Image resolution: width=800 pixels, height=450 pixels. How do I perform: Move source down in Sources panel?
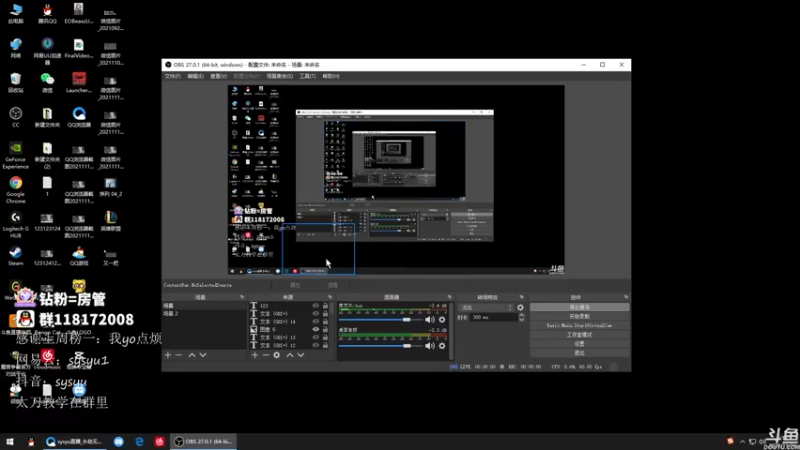(x=301, y=355)
